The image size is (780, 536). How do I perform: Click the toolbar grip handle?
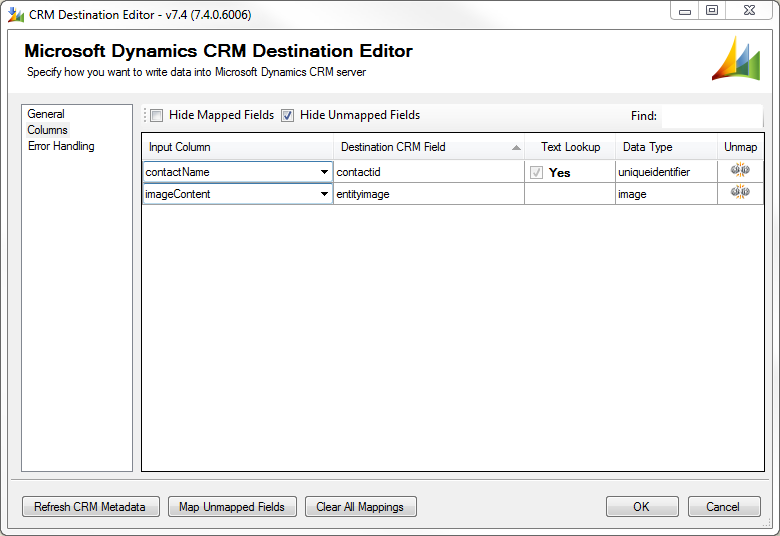pyautogui.click(x=145, y=115)
